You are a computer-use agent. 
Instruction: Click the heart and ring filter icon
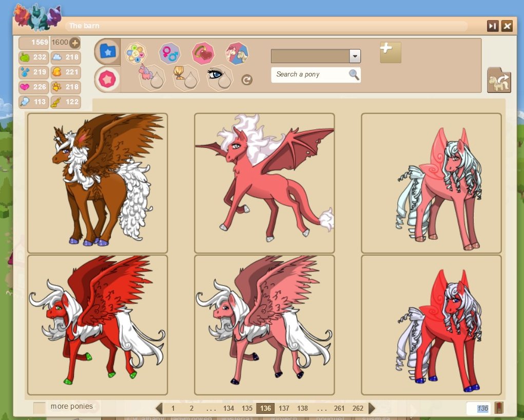tap(203, 53)
